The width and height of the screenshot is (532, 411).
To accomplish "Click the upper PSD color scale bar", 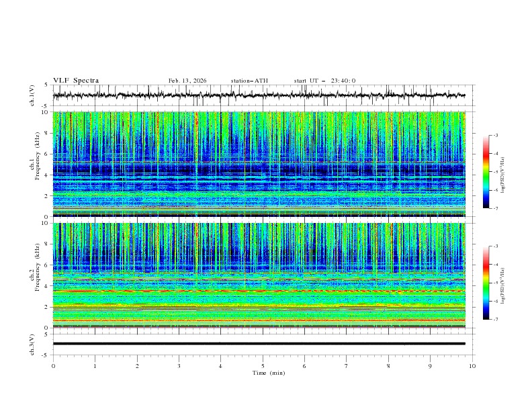I will click(x=486, y=172).
